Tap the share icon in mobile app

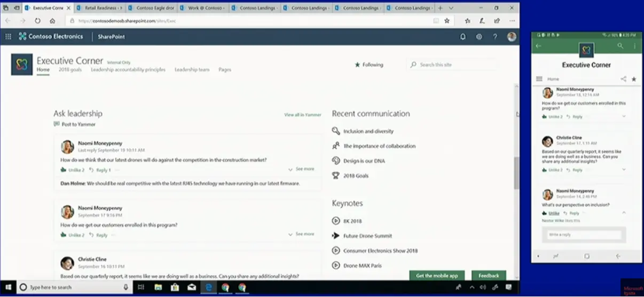point(623,79)
